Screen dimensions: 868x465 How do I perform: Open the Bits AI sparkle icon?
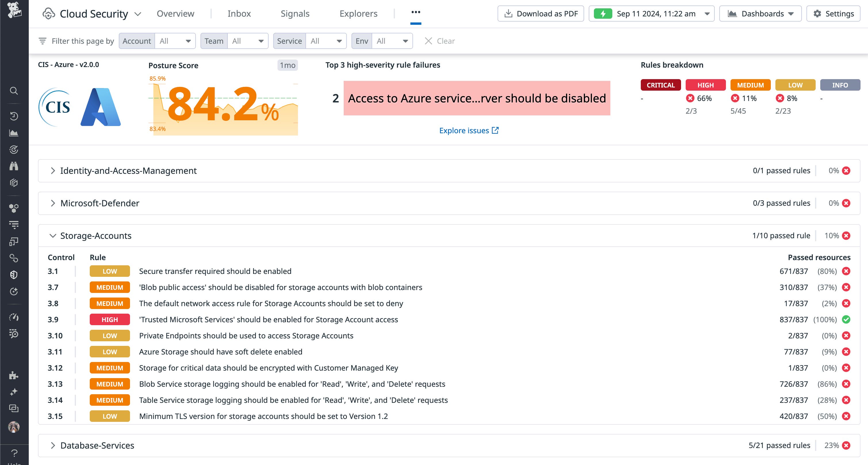[x=14, y=392]
